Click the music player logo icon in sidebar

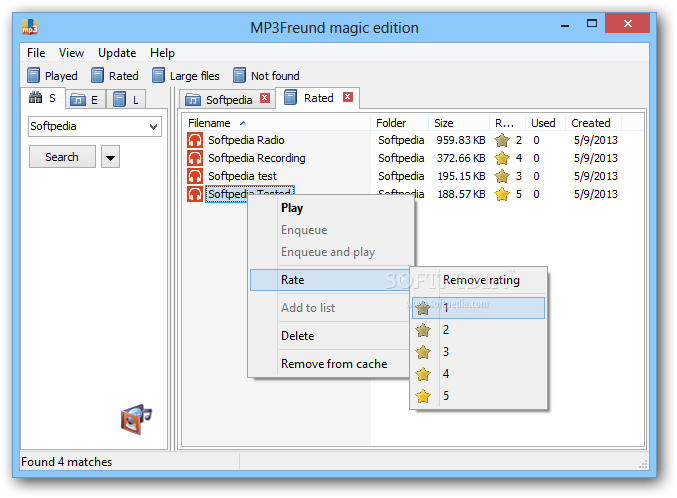136,419
